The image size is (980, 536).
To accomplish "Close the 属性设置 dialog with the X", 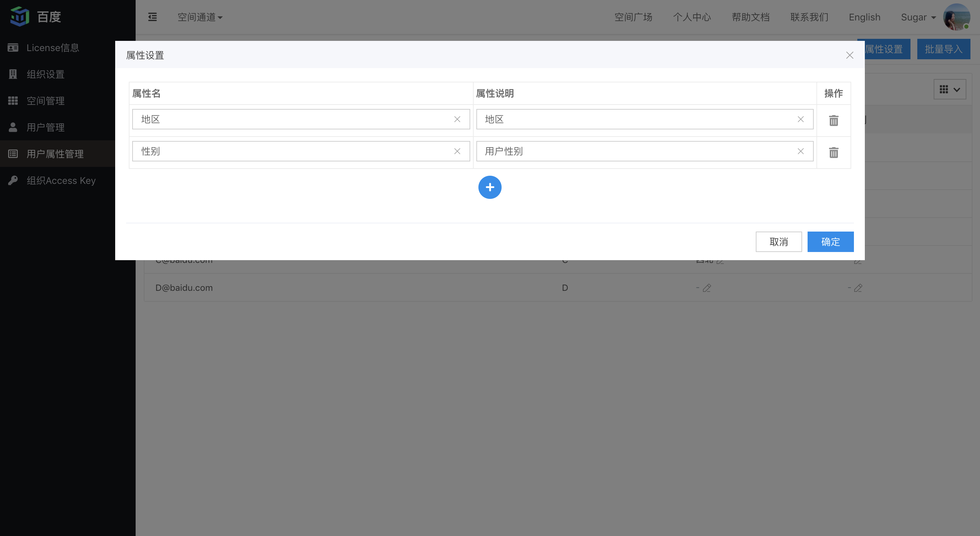I will tap(849, 56).
